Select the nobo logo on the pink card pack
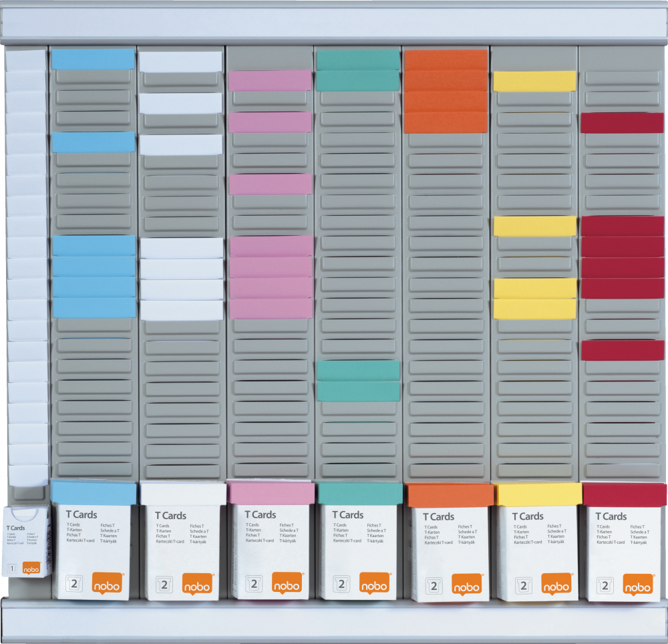The image size is (668, 644). [x=287, y=583]
